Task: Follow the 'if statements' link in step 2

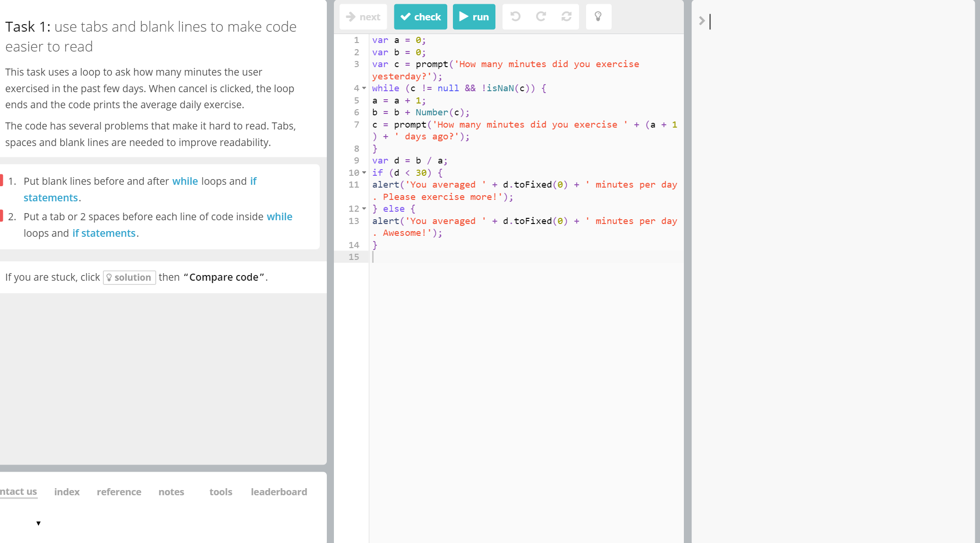Action: pyautogui.click(x=104, y=233)
